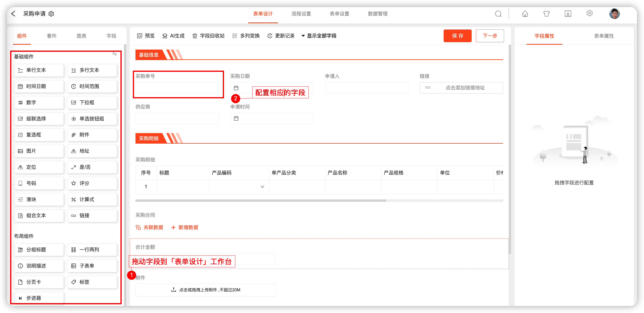Open the gear settings next to 采购申请
This screenshot has width=644, height=313.
[x=51, y=14]
